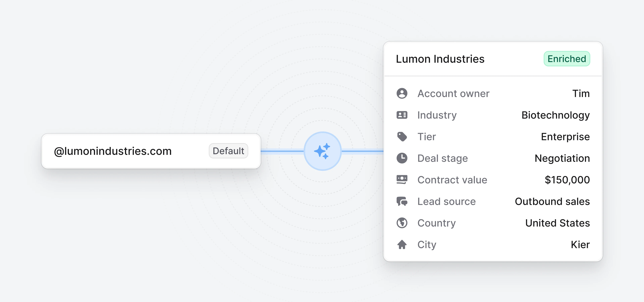Screen dimensions: 644x302
Task: Click the $150,000 contract value
Action: [x=567, y=180]
